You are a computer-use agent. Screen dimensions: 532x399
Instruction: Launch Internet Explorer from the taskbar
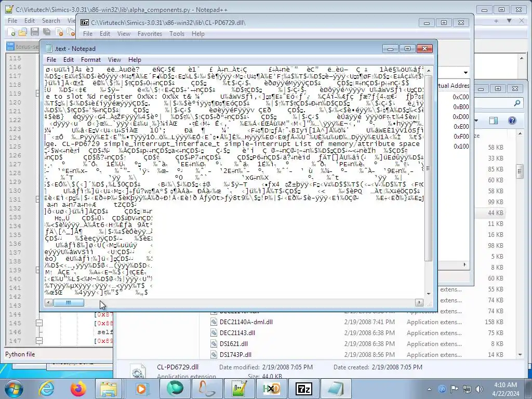click(x=46, y=389)
